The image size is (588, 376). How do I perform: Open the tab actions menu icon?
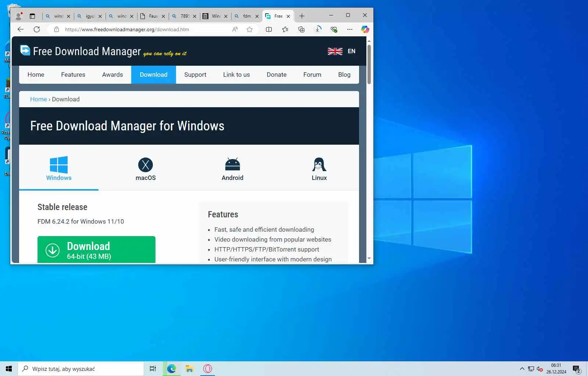(32, 16)
